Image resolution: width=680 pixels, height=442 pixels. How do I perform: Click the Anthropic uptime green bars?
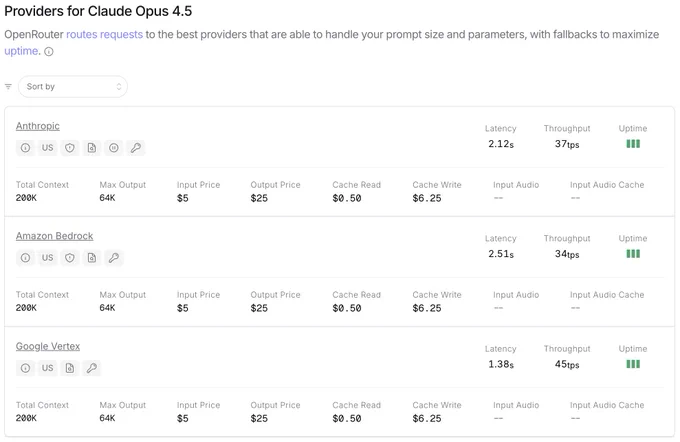click(633, 144)
